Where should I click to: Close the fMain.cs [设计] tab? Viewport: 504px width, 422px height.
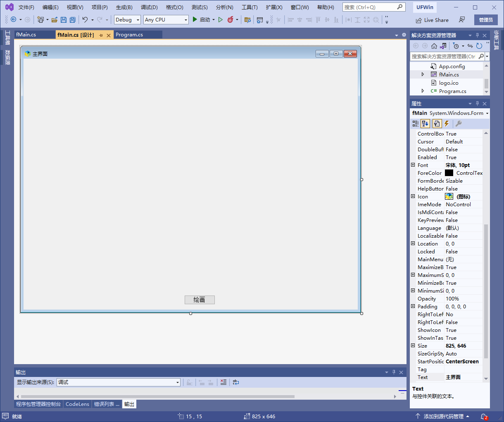point(109,36)
